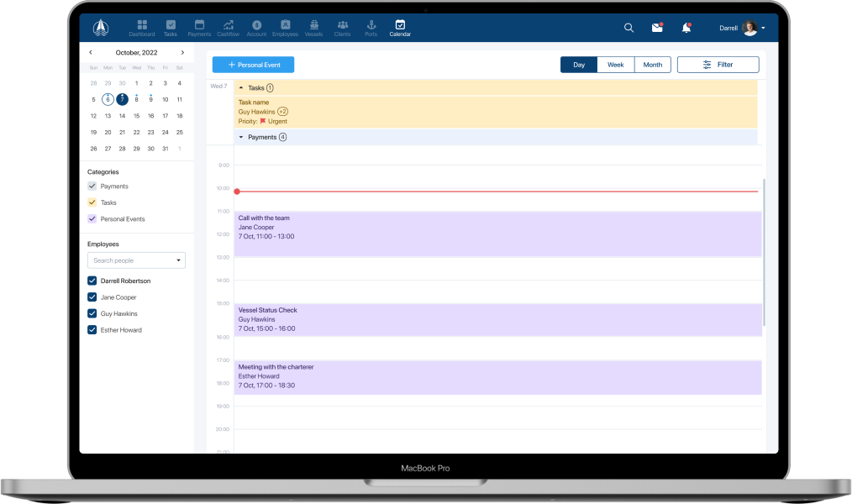Click Darrell's profile avatar
The width and height of the screenshot is (852, 504).
749,28
